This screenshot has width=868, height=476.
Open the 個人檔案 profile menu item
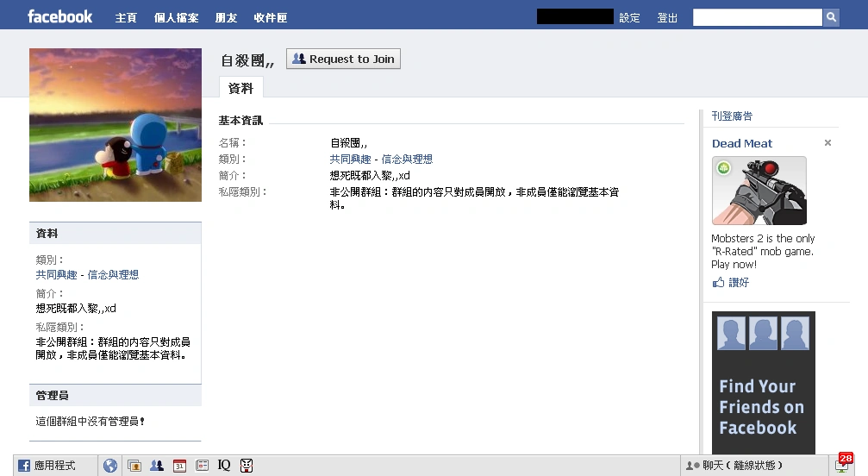(176, 18)
